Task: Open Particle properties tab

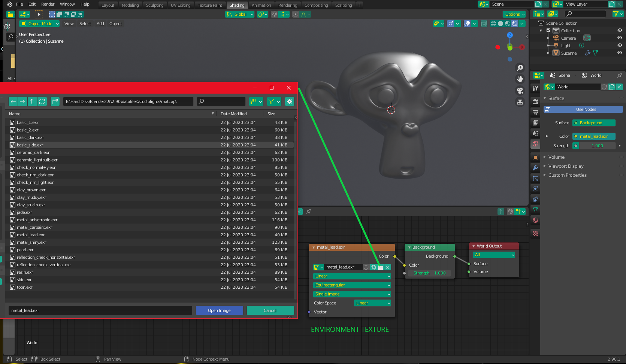Action: (535, 178)
